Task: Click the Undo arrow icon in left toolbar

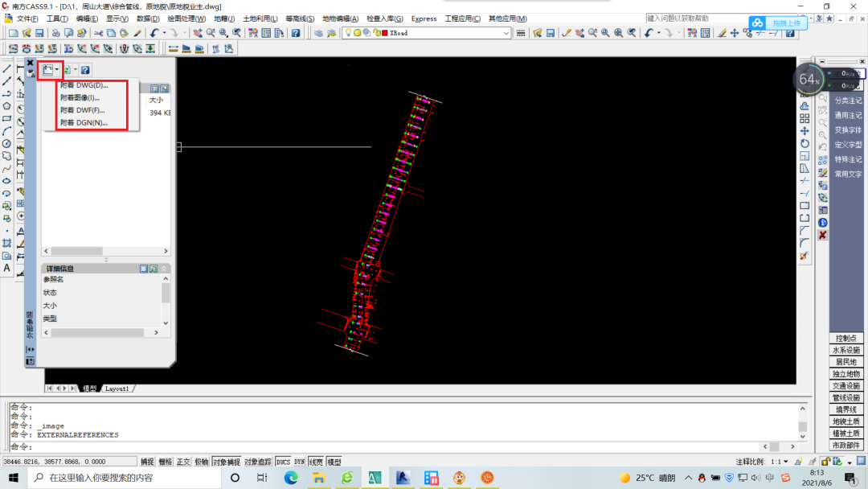Action: point(154,33)
